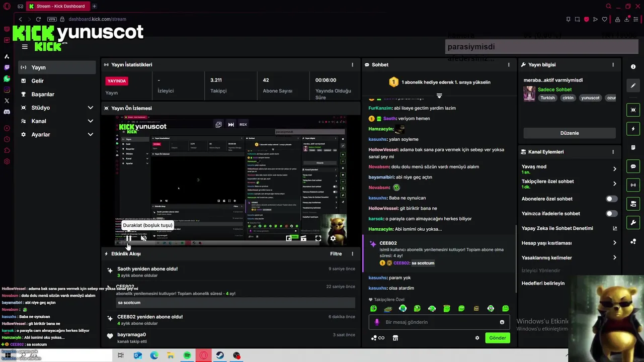This screenshot has width=644, height=362.
Task: Open the Yayın İstatistikleri panel options menu
Action: (352, 65)
